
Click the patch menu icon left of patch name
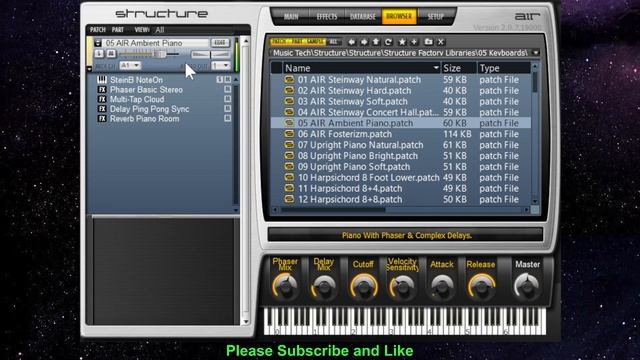(98, 43)
